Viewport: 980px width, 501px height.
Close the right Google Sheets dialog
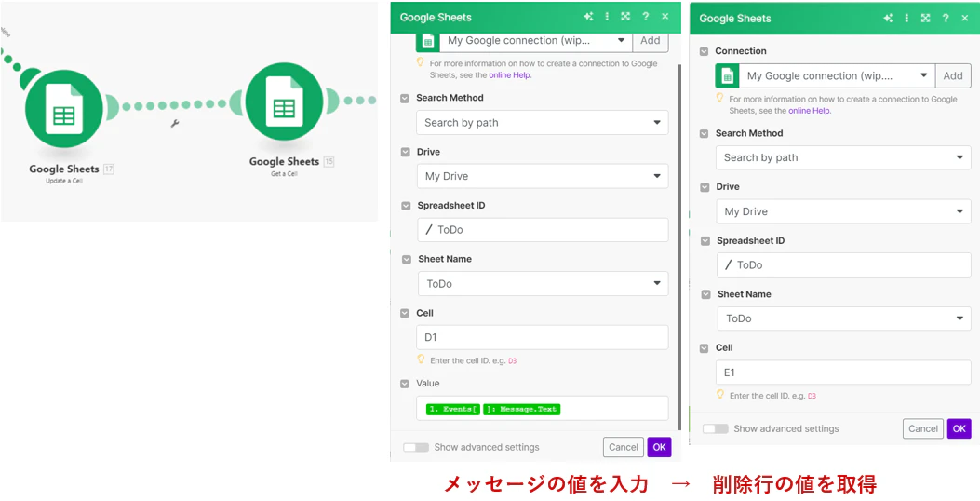(965, 18)
